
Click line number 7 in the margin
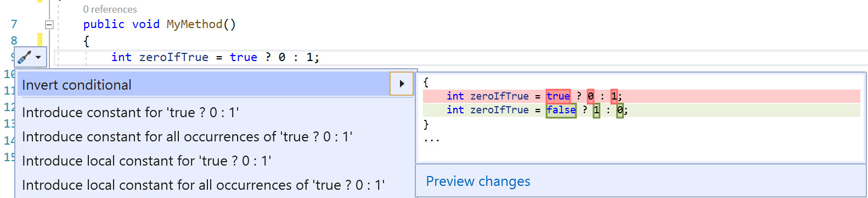click(x=14, y=24)
